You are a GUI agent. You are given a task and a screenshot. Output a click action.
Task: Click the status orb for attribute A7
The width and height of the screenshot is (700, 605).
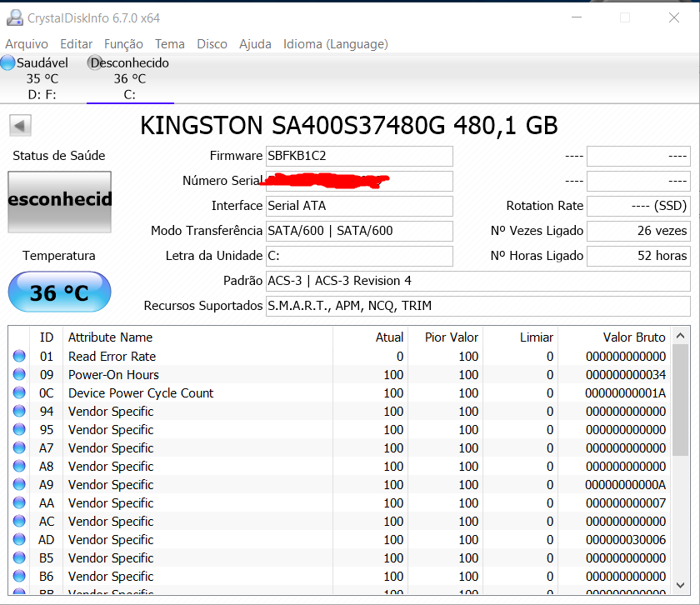pos(19,447)
